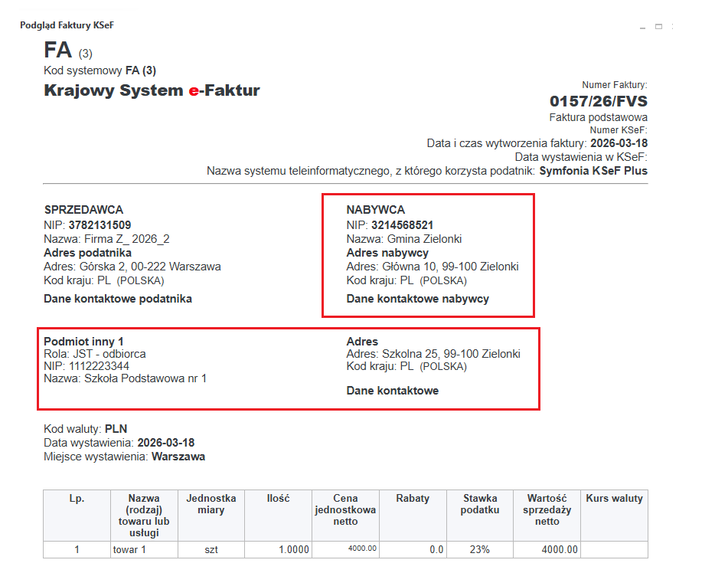Viewport: 728px width, 573px height.
Task: Click the Cena jednostkowa netto column header
Action: (x=345, y=509)
